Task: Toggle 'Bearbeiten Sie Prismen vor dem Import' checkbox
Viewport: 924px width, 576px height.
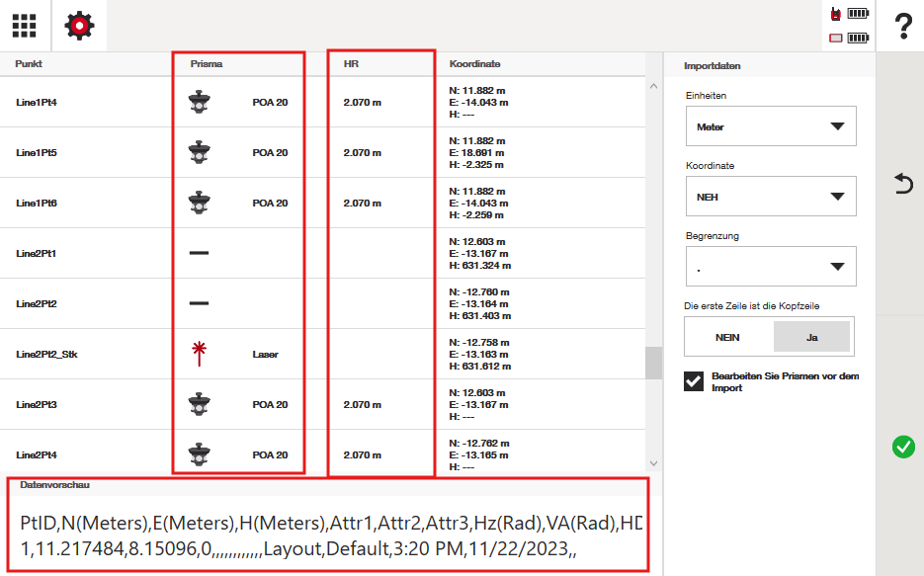Action: (694, 382)
